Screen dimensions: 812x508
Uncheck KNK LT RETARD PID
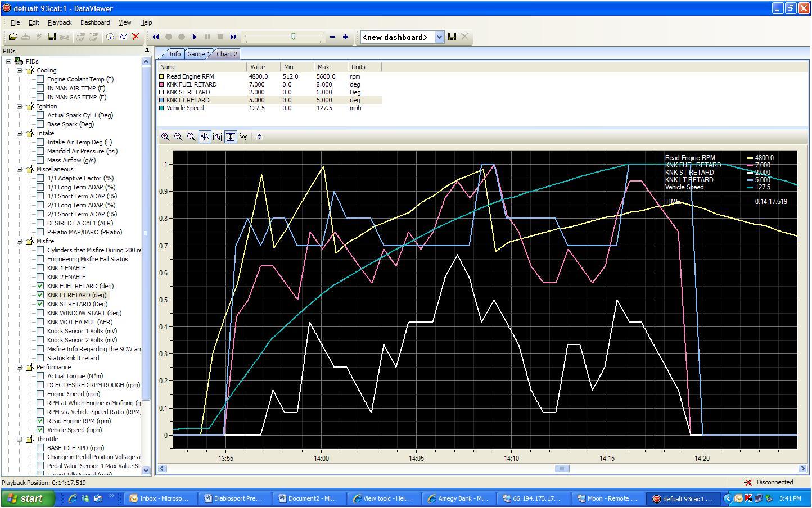pyautogui.click(x=40, y=295)
